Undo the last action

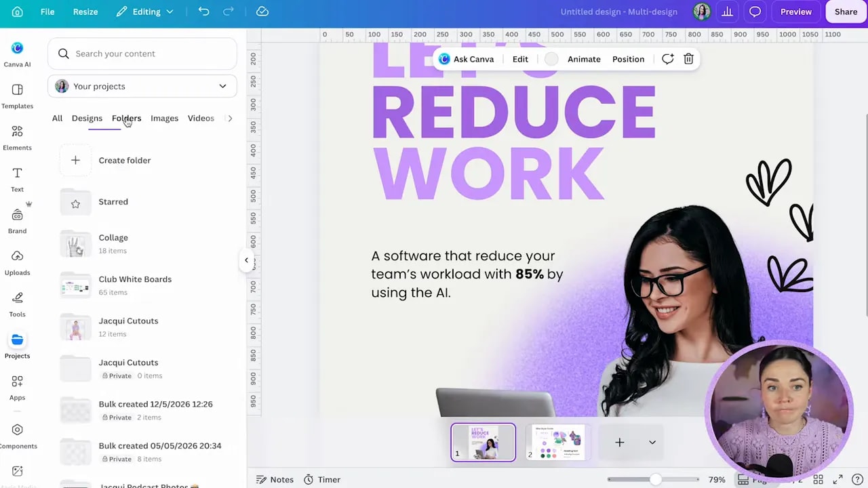[203, 12]
